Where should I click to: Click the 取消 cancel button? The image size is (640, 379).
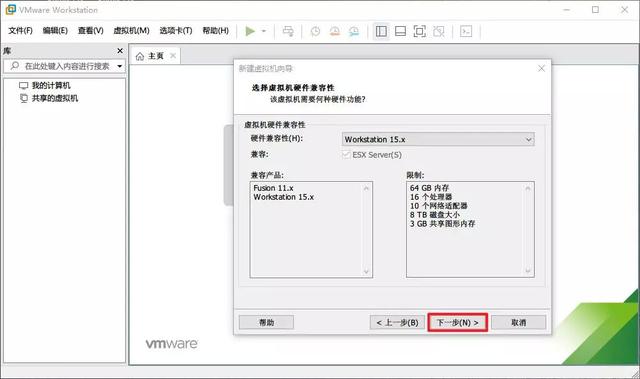pos(519,322)
